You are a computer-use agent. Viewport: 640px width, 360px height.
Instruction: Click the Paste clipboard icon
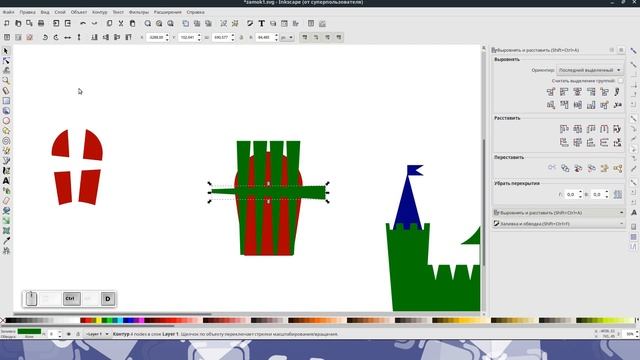[x=132, y=24]
